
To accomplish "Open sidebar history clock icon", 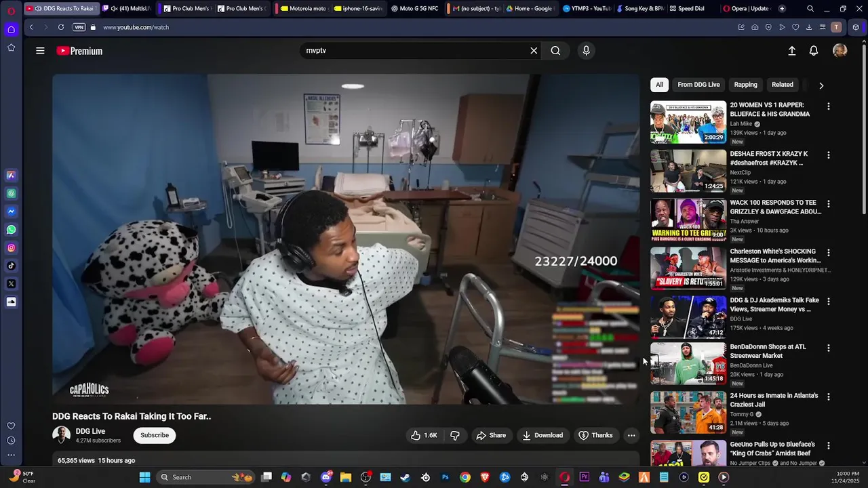I will pyautogui.click(x=11, y=441).
